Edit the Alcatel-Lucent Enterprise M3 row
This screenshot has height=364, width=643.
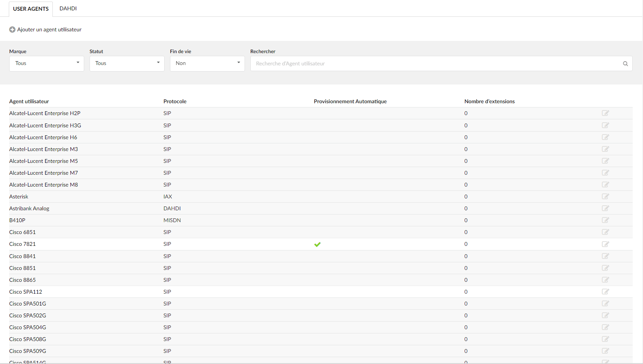tap(605, 149)
